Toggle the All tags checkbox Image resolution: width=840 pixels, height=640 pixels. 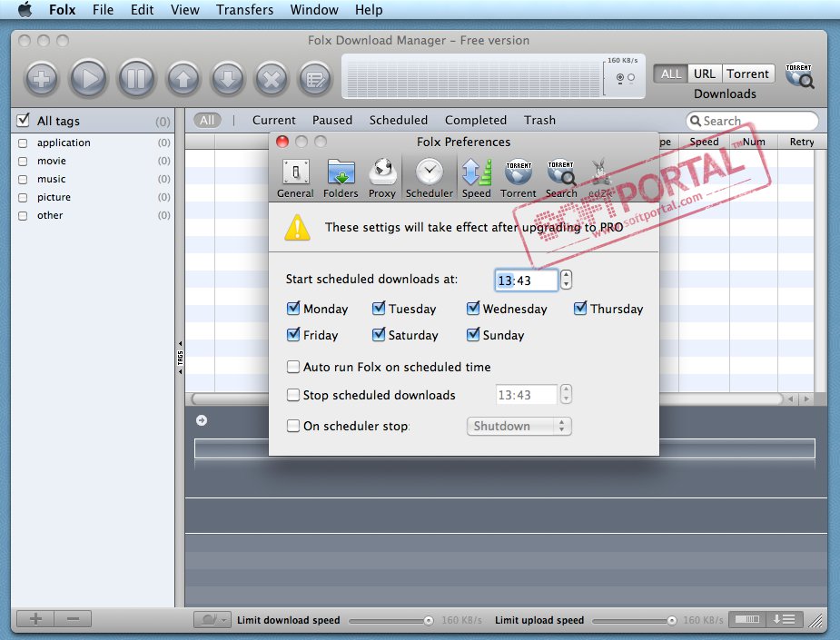[x=23, y=120]
